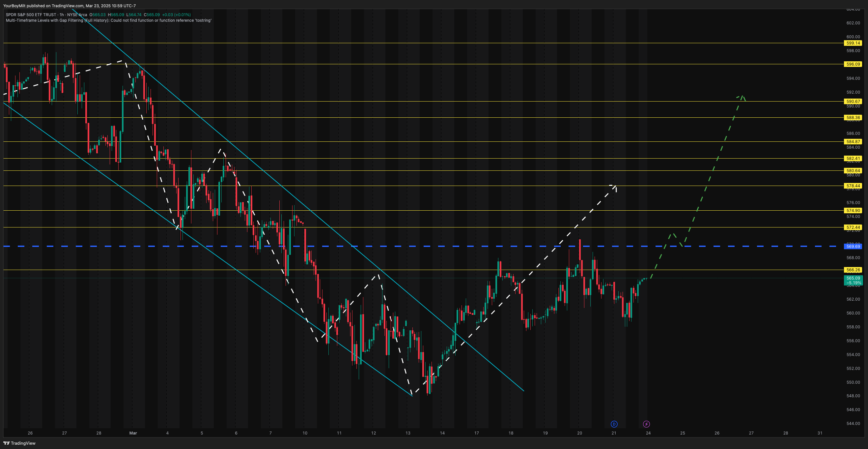Screen dimensions: 868x449
Task: Click the purple lightning event marker
Action: (x=646, y=424)
